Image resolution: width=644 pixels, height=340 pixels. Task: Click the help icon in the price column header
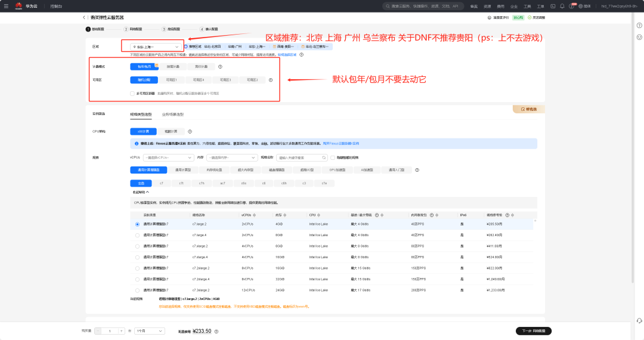point(507,215)
